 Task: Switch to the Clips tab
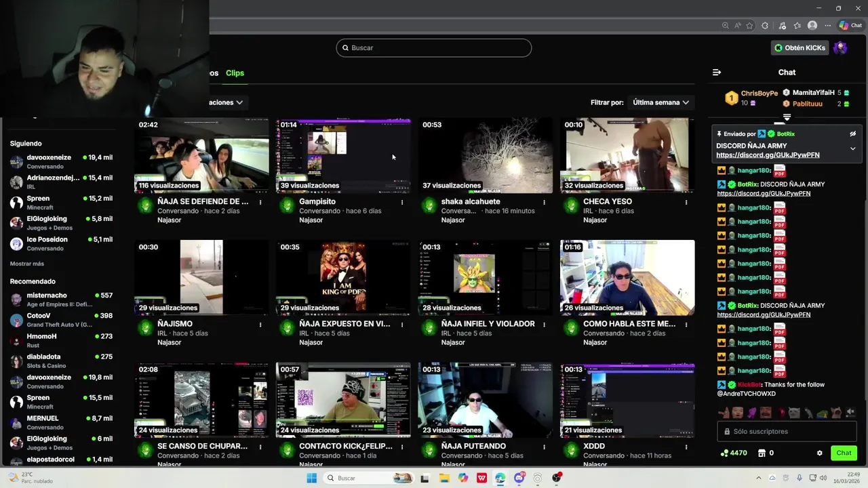click(235, 73)
